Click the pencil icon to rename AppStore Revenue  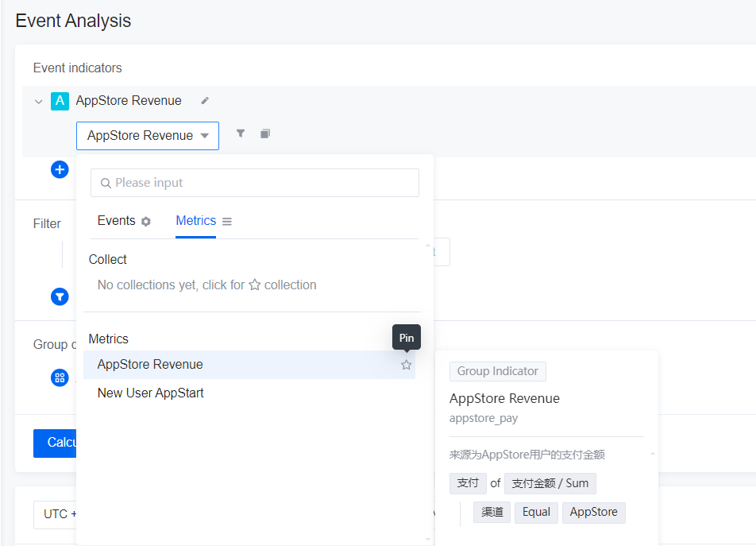point(204,101)
